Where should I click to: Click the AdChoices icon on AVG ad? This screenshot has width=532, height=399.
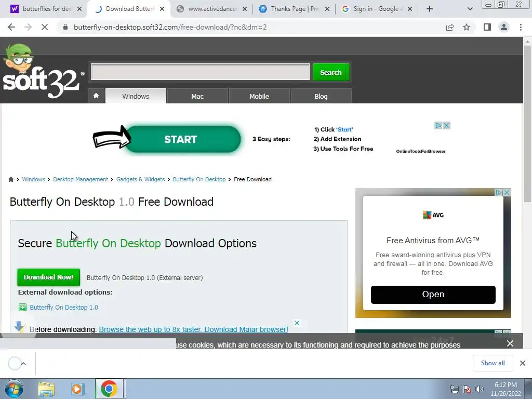point(499,192)
